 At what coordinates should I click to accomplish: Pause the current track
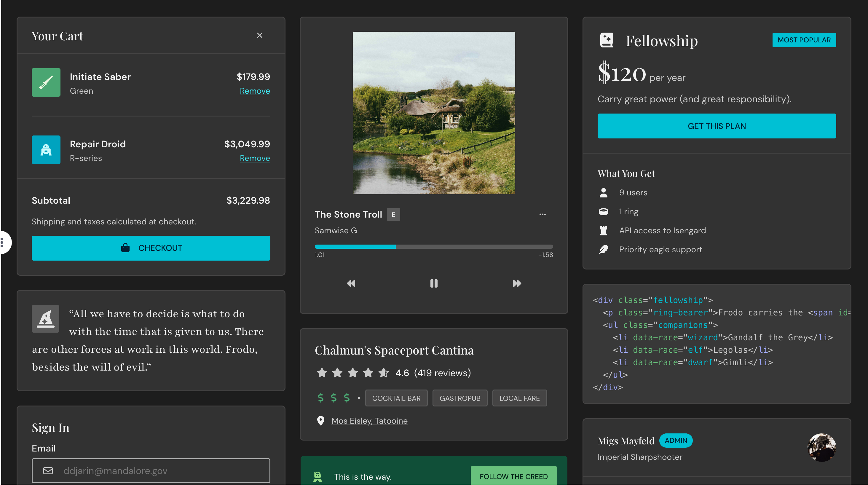coord(434,283)
